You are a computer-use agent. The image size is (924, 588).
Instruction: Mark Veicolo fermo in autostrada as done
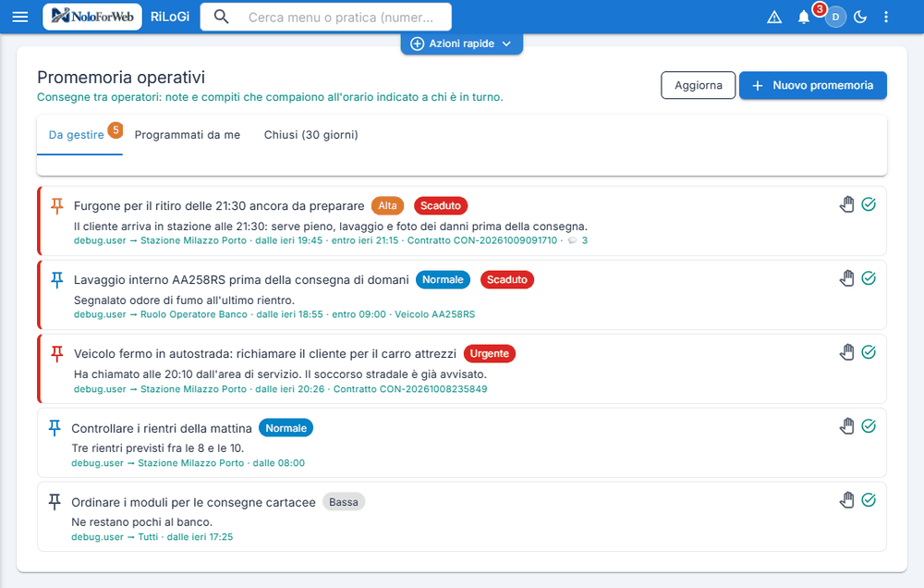pos(869,352)
